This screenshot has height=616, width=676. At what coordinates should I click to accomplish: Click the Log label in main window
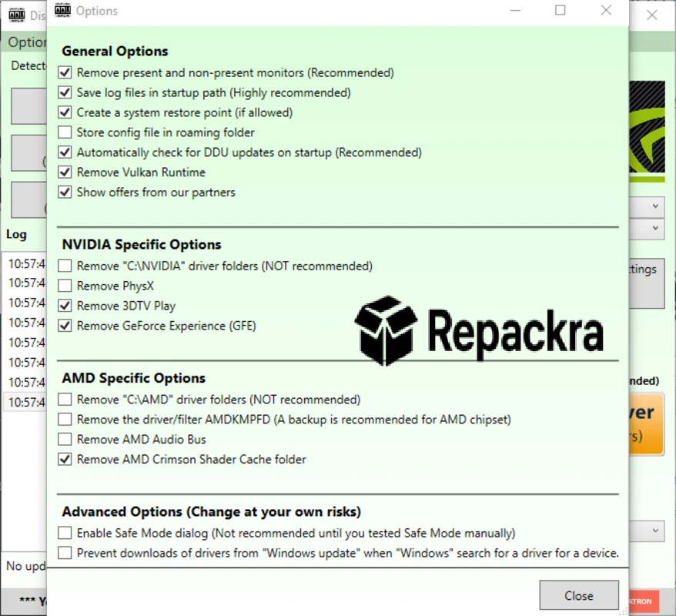pyautogui.click(x=16, y=234)
